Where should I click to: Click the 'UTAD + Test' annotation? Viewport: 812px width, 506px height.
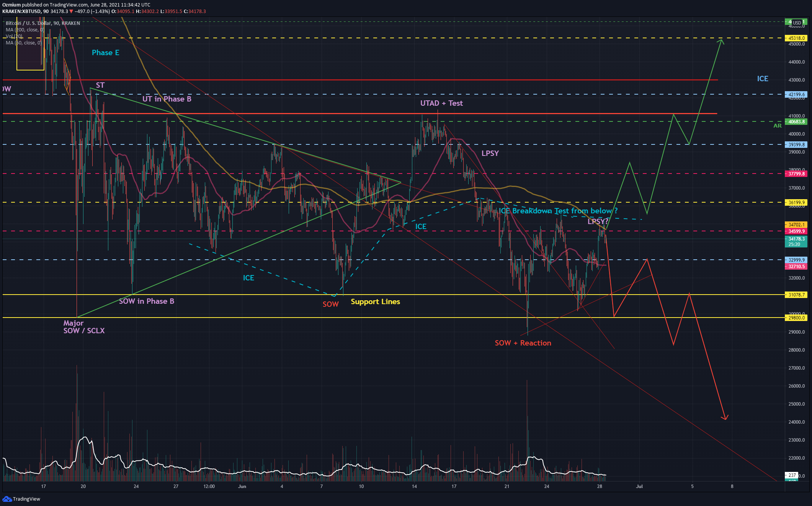pyautogui.click(x=441, y=103)
